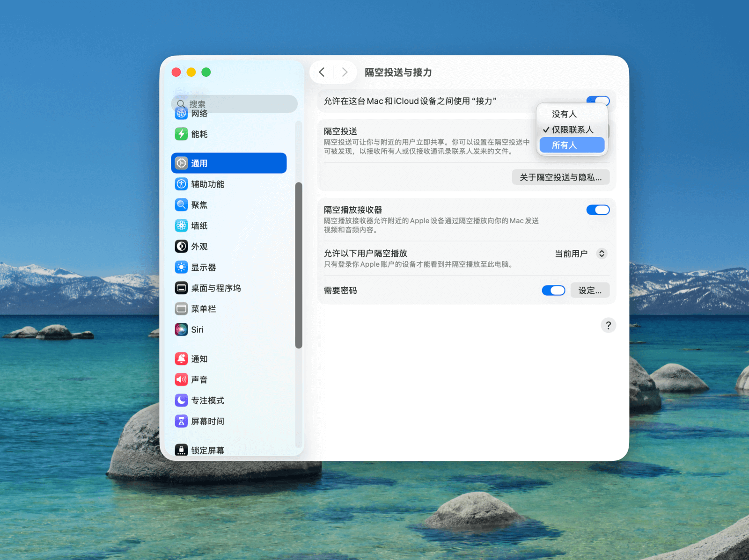749x560 pixels.
Task: Click the sidebar scrollbar thumb
Action: (x=299, y=265)
